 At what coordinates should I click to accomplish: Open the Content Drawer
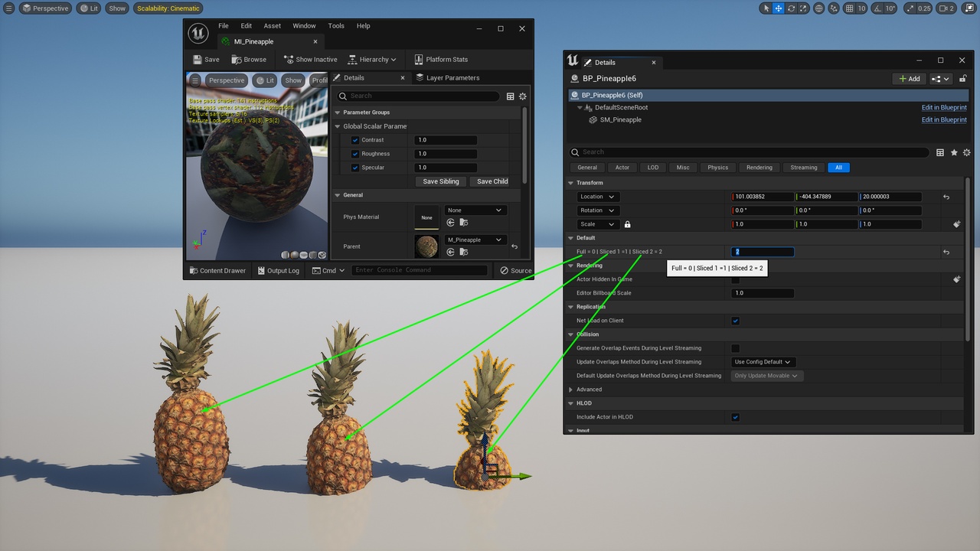pos(217,270)
